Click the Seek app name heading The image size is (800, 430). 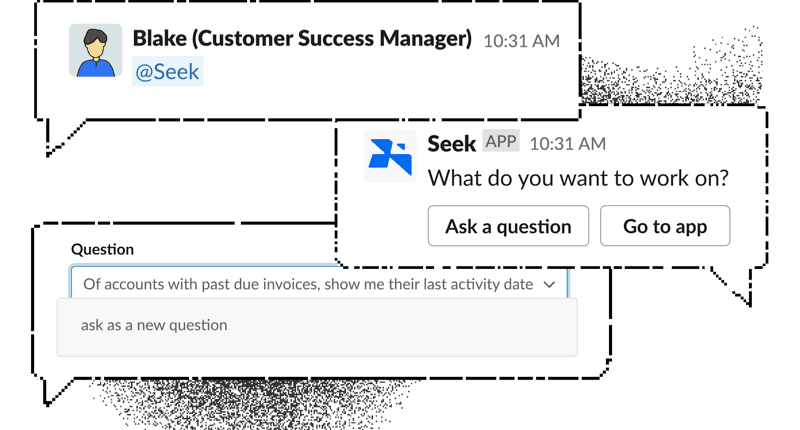[x=451, y=143]
